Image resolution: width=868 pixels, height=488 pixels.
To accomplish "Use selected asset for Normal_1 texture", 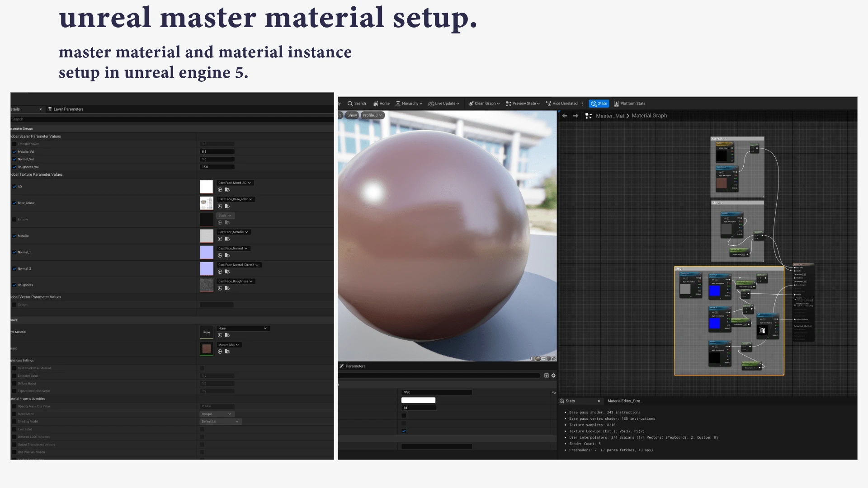I will 220,255.
